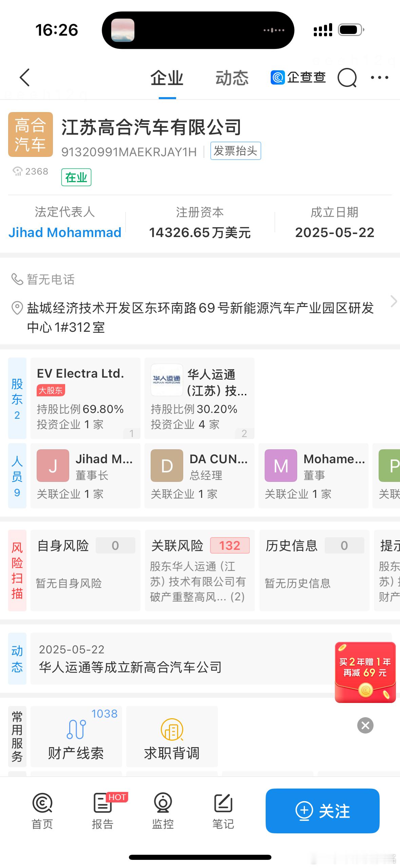400x868 pixels.
Task: Expand the company address chevron
Action: click(x=394, y=301)
